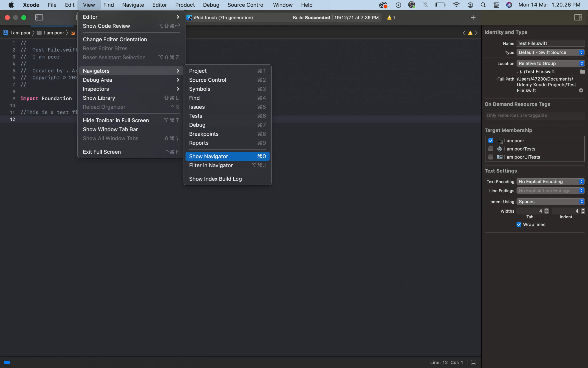Open the Location Relative to Group dropdown
588x368 pixels.
click(550, 63)
